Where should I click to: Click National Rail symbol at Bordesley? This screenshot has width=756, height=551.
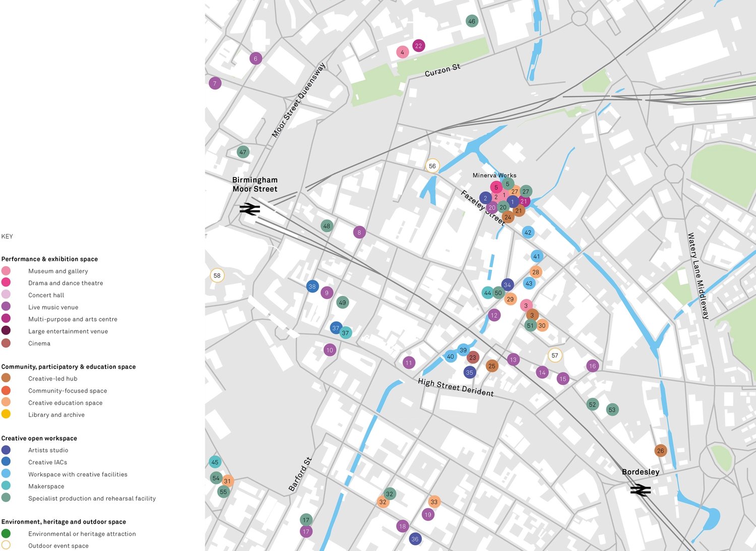pos(640,490)
